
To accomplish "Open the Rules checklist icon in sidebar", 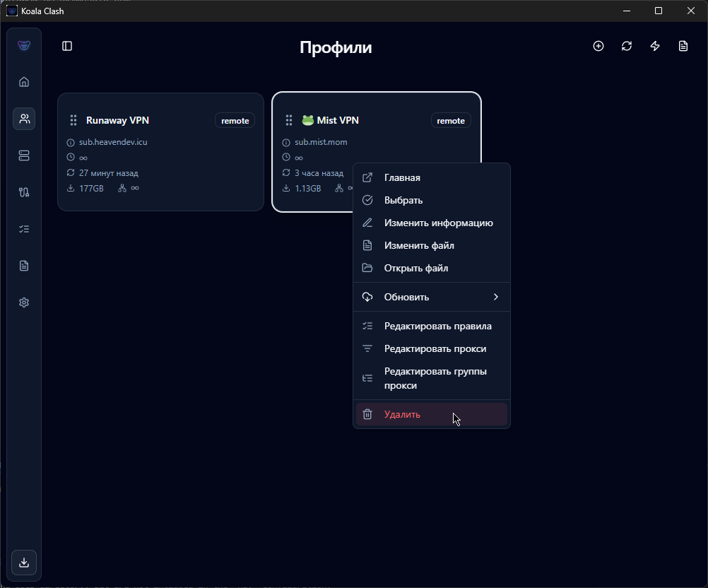I will [x=24, y=229].
